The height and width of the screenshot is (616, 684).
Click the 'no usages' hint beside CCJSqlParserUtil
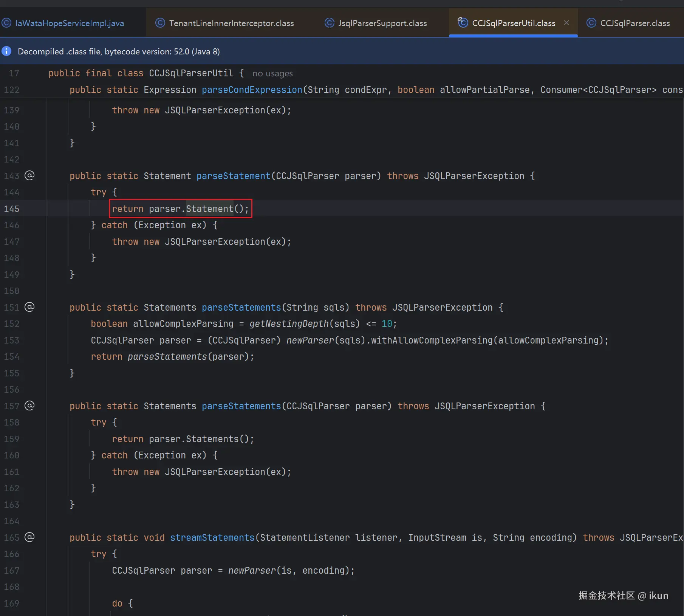272,73
